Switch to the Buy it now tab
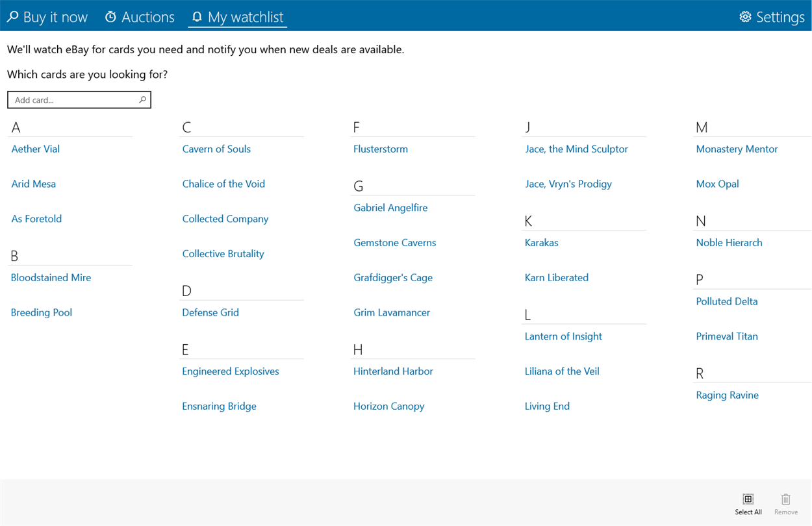812x526 pixels. pos(47,17)
